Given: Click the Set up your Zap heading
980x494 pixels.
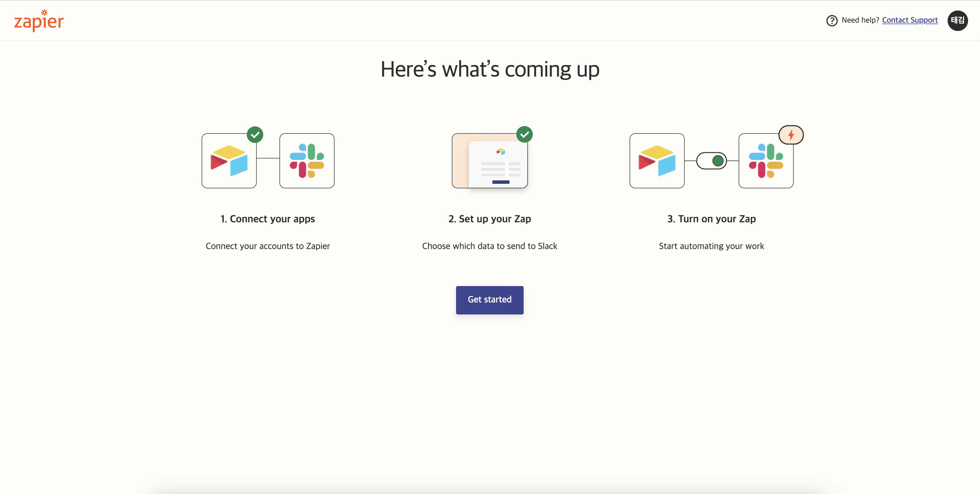Looking at the screenshot, I should (x=490, y=219).
